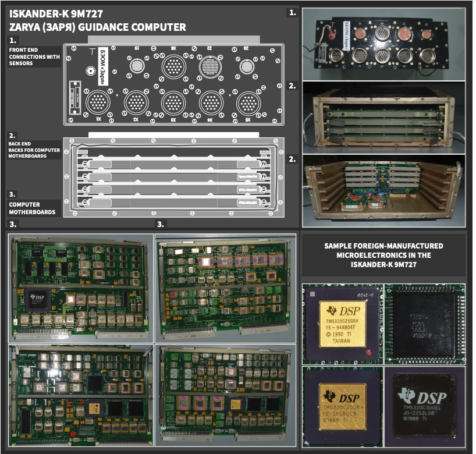Select the COMPUTER MOTHERBOARDS label
476x454 pixels.
(32, 208)
